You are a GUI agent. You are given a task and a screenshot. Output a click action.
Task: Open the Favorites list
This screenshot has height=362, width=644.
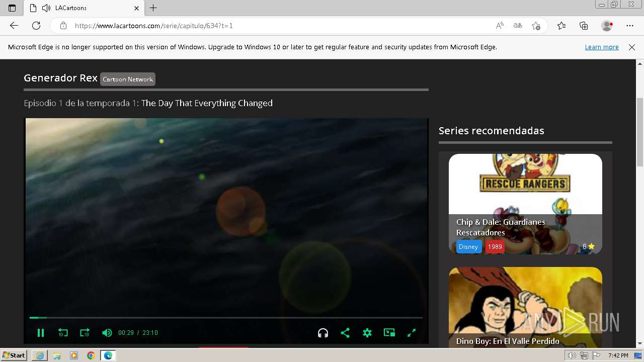561,26
